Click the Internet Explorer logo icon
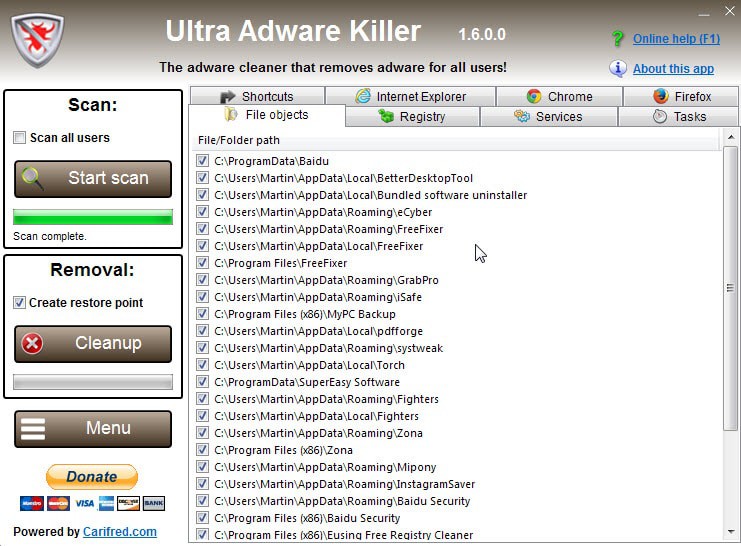 point(363,96)
